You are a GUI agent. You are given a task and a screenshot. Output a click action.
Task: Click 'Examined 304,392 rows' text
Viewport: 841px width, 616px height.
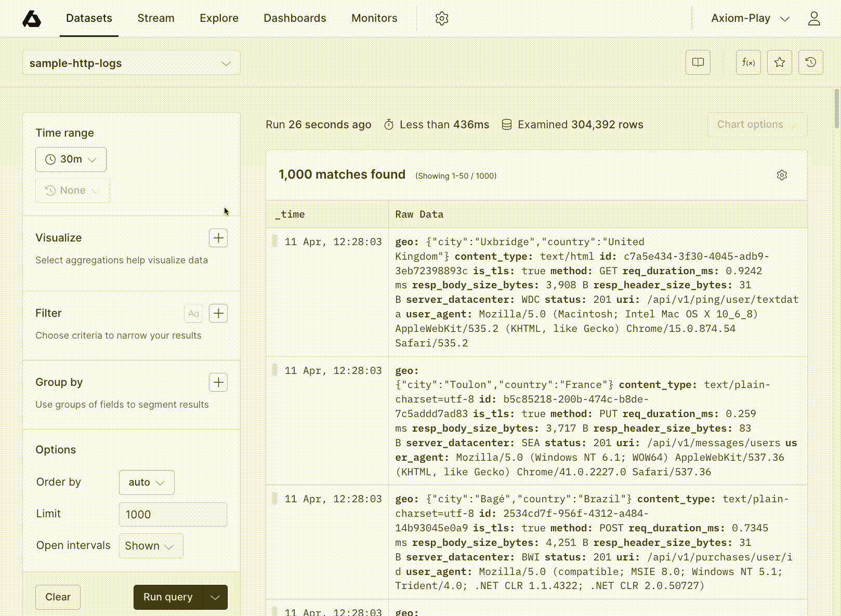(x=581, y=125)
